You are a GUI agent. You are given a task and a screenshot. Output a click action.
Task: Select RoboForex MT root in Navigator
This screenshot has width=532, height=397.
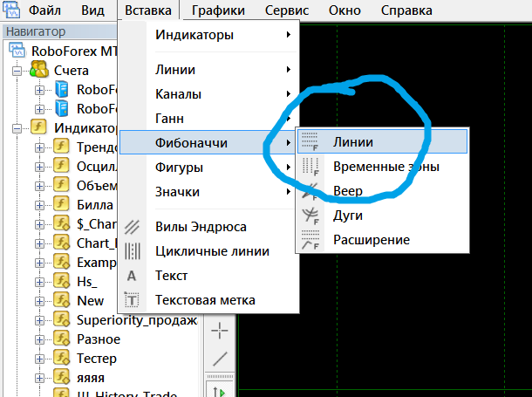click(74, 51)
